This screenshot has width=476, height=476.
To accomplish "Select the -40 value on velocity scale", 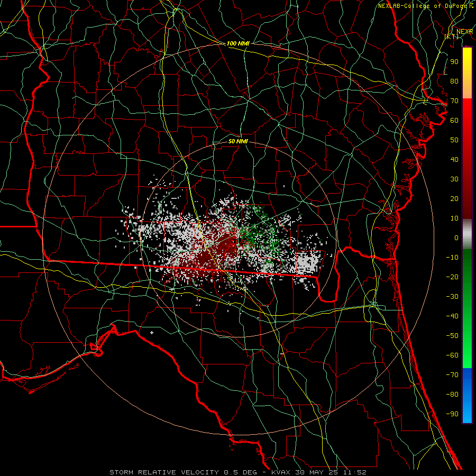I will pyautogui.click(x=452, y=316).
